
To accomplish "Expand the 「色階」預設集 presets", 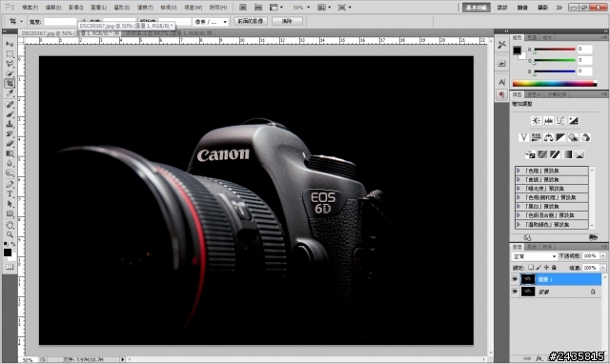I will click(x=518, y=171).
